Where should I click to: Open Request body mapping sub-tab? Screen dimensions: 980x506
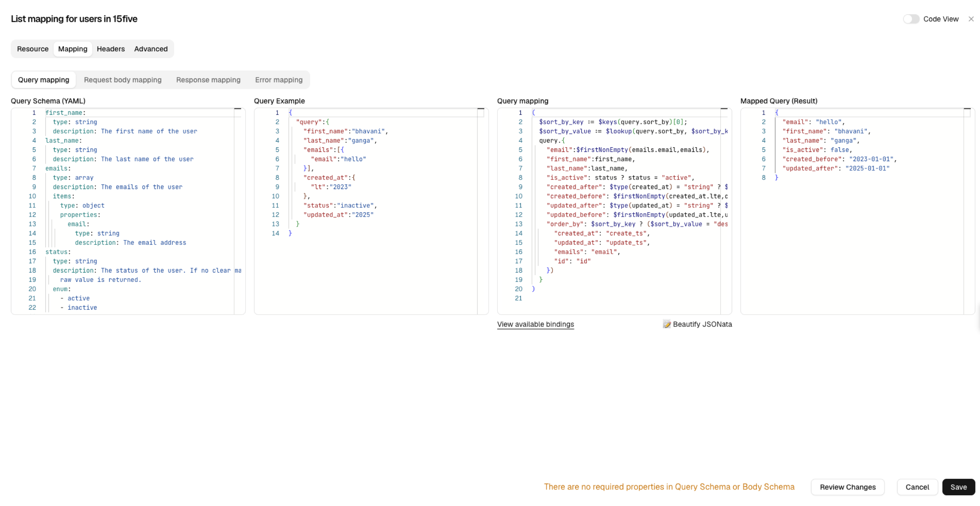(x=122, y=80)
